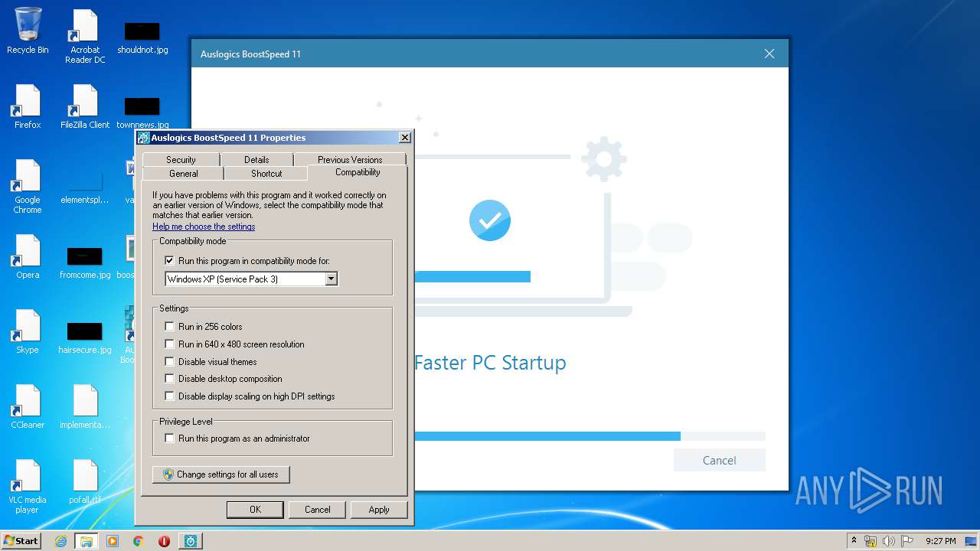Open the network tray icon
The height and width of the screenshot is (551, 980).
(871, 541)
